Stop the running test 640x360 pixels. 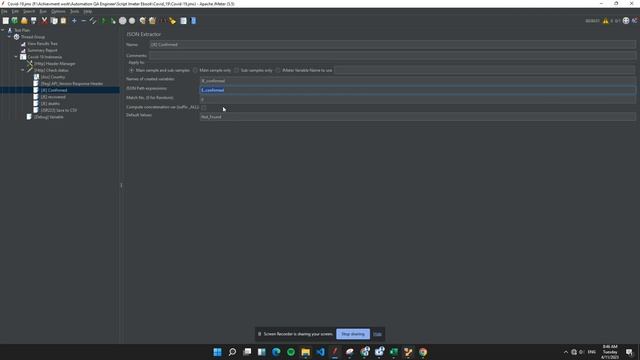pos(122,20)
